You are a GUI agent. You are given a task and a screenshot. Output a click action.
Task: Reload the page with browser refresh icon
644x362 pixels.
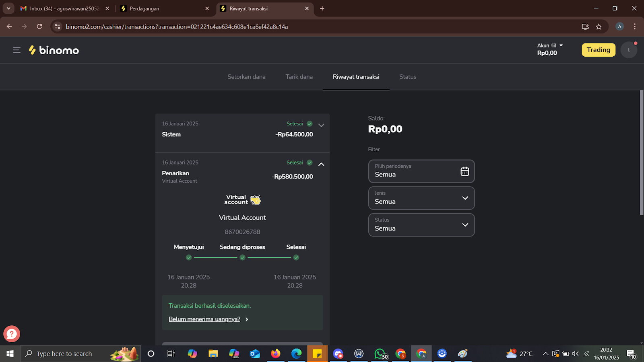pos(39,27)
